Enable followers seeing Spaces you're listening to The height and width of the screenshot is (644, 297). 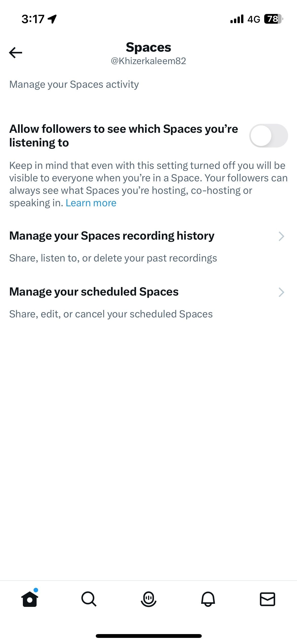[x=268, y=136]
